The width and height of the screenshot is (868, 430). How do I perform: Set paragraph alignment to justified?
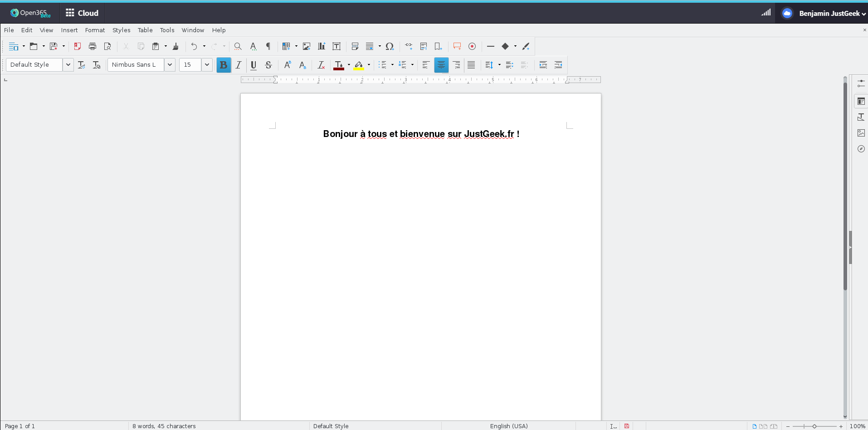coord(471,65)
